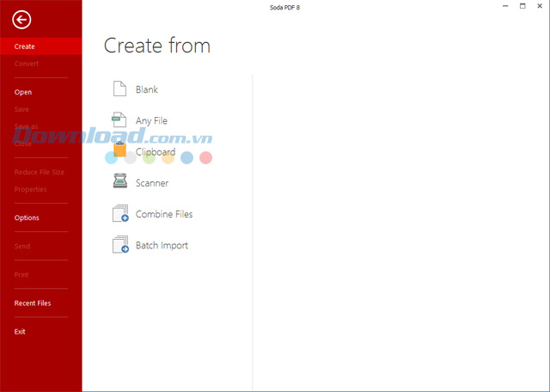Select the Scanner text label
550x392 pixels.
tap(152, 183)
